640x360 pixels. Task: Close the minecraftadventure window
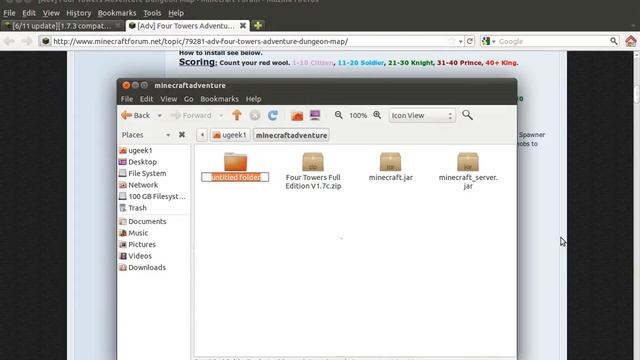126,85
